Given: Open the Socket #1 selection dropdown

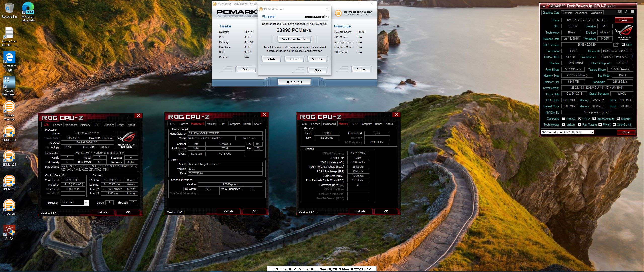Looking at the screenshot, I should (x=75, y=202).
